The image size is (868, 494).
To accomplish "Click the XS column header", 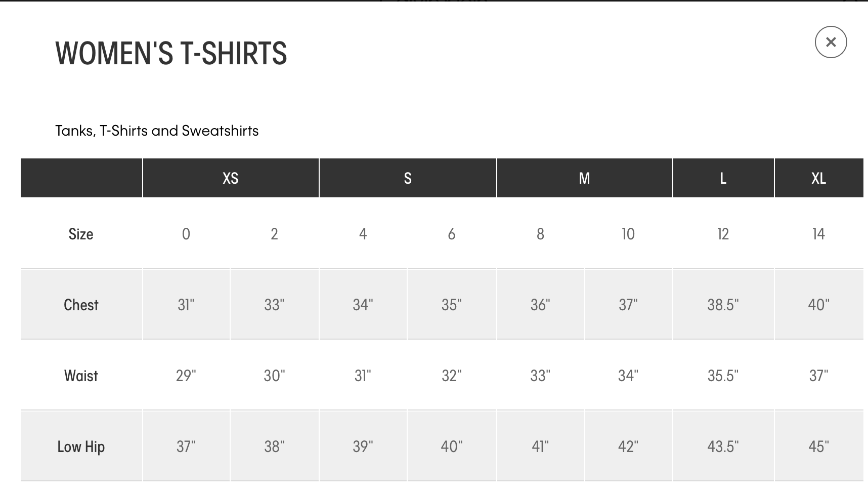I will 231,178.
